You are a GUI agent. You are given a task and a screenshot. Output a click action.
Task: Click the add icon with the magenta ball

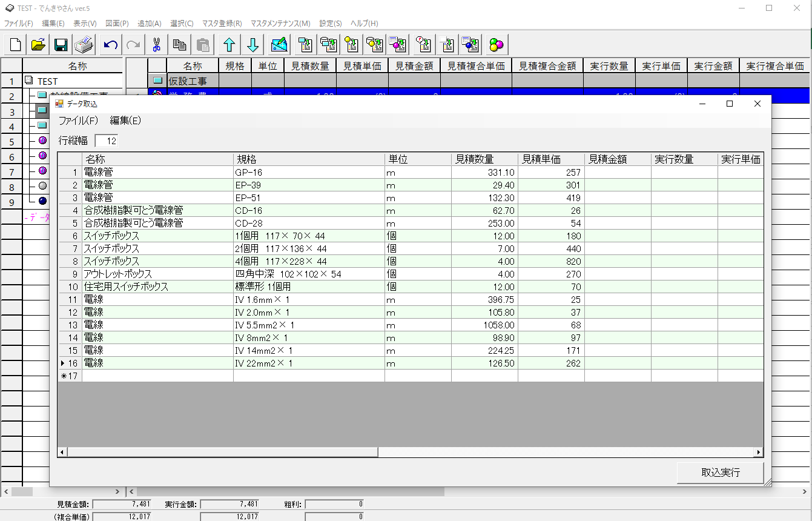click(x=398, y=45)
